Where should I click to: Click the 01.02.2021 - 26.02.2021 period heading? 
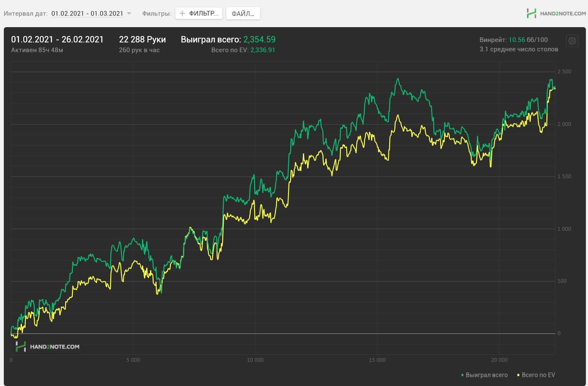(57, 39)
